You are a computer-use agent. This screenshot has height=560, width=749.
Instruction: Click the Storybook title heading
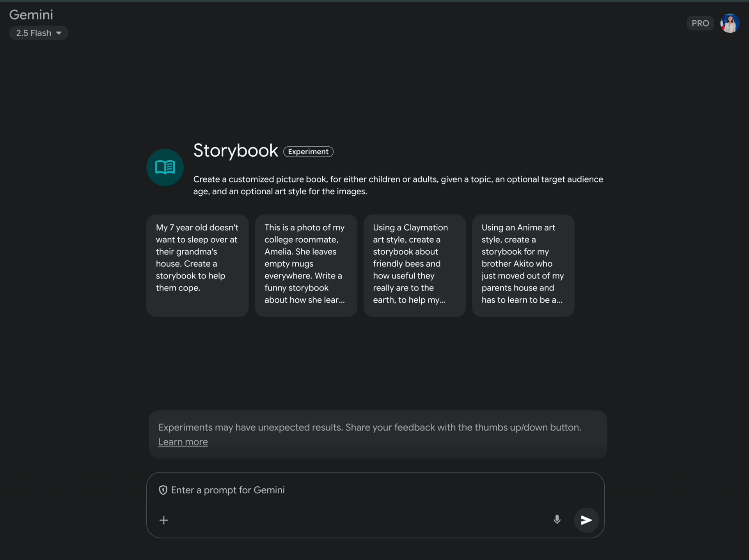point(236,151)
